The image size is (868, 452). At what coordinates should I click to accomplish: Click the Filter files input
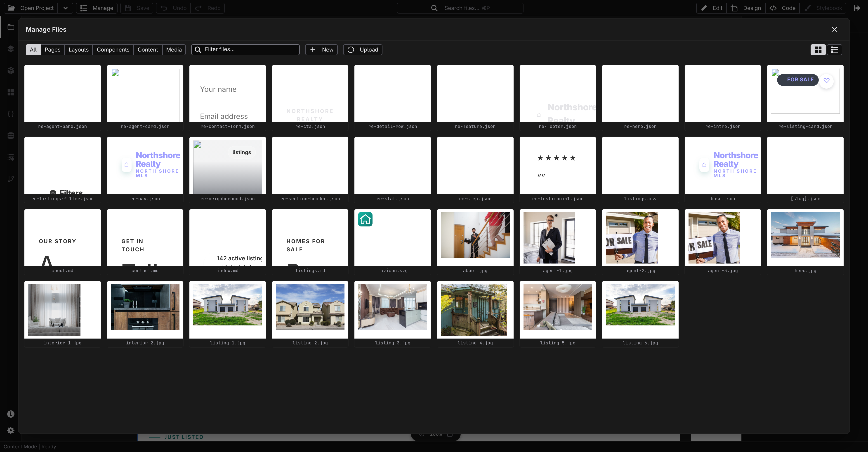245,49
